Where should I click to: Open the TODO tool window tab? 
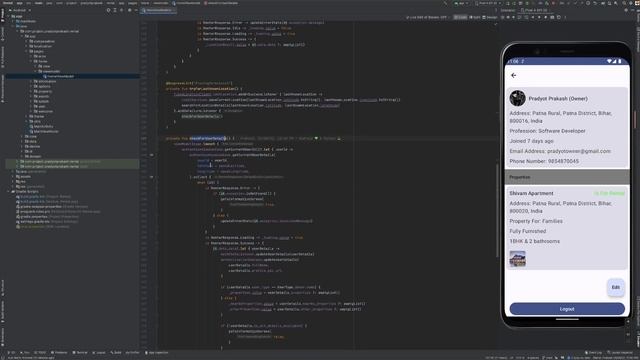coord(40,352)
